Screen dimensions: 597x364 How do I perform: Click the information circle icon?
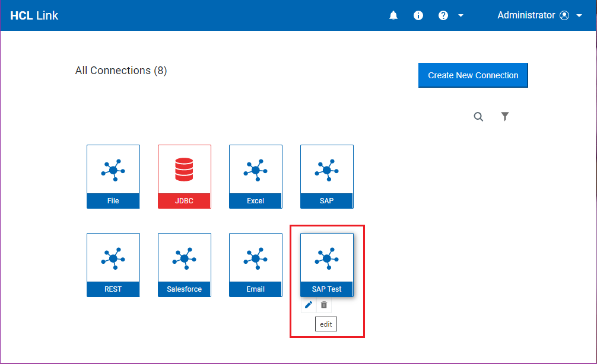pyautogui.click(x=418, y=15)
